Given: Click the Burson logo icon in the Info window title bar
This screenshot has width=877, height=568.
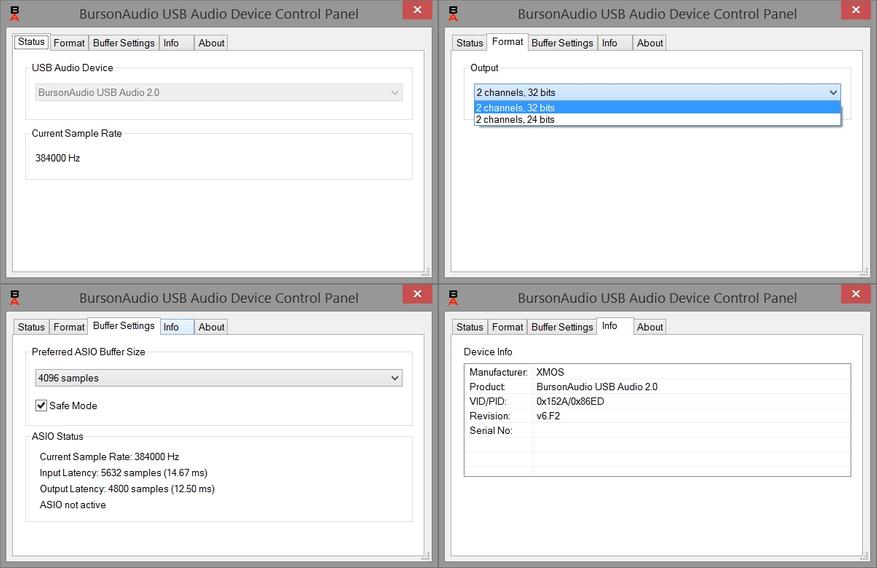Looking at the screenshot, I should 454,298.
